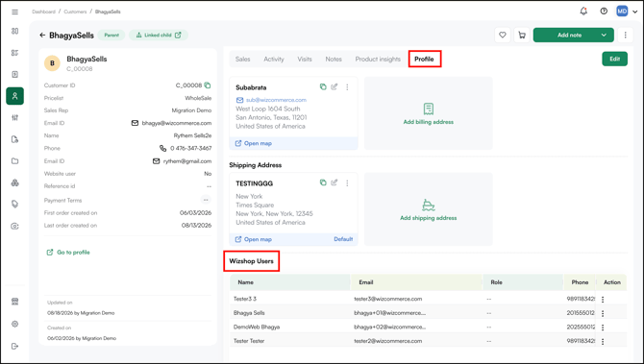Edit the TESTINGGG shipping address

(334, 182)
